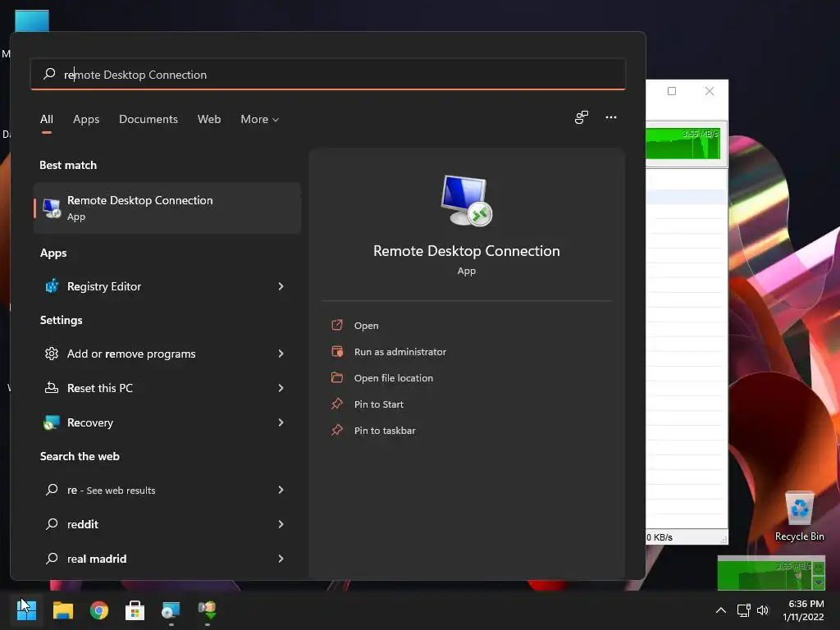Expand Recovery result chevron

281,422
